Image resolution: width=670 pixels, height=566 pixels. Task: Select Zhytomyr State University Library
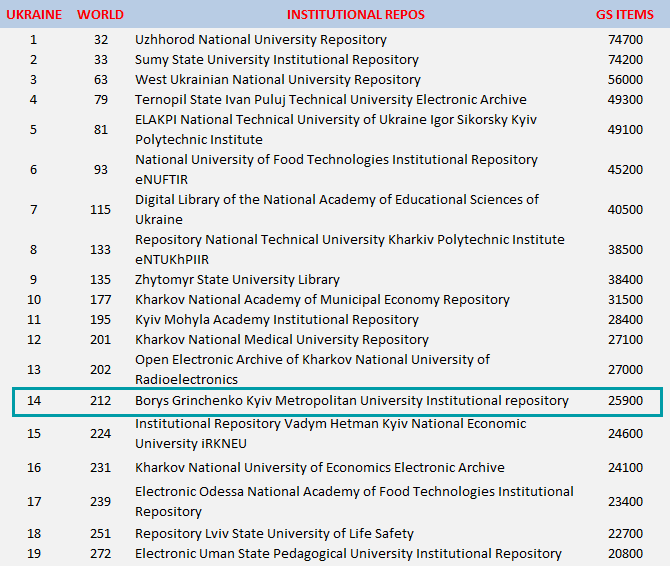pos(237,280)
